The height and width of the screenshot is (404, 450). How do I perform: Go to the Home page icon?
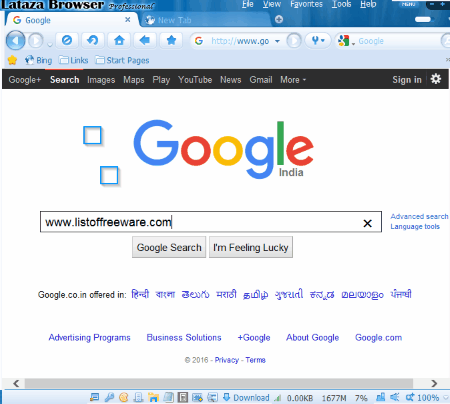(x=119, y=41)
